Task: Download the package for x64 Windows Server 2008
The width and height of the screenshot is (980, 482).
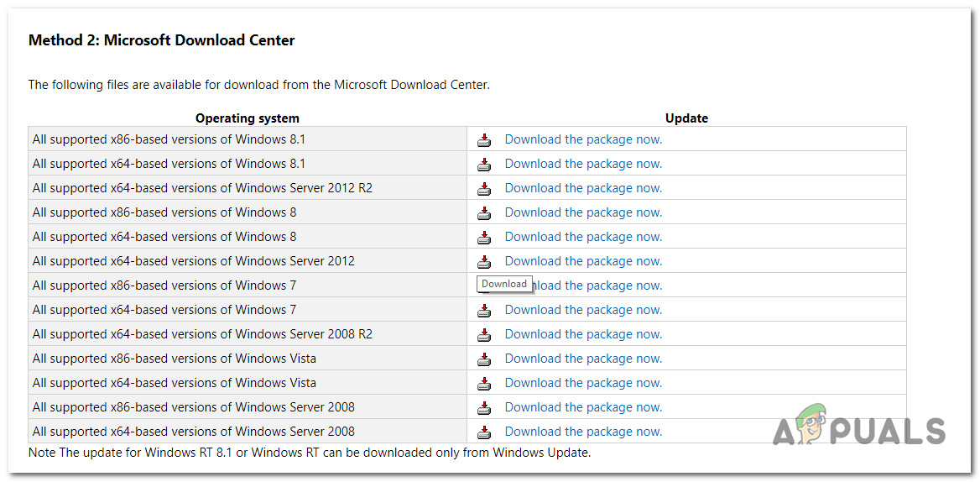Action: [x=583, y=432]
